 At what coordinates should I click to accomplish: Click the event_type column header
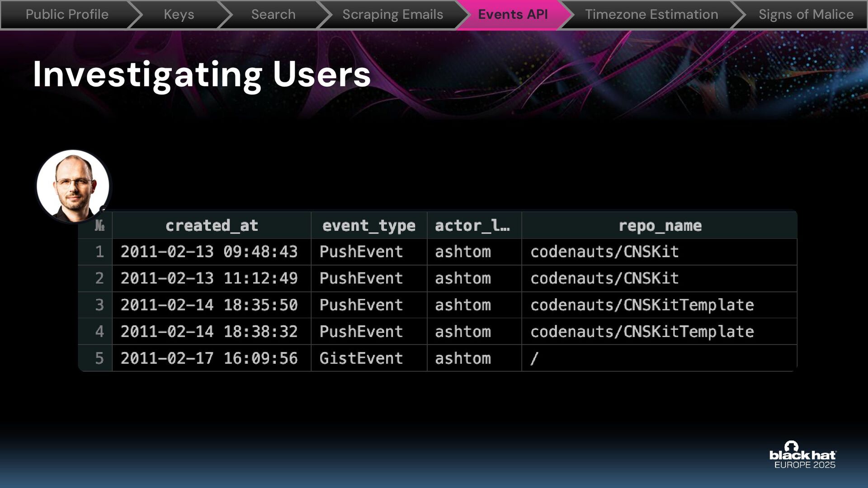(368, 225)
